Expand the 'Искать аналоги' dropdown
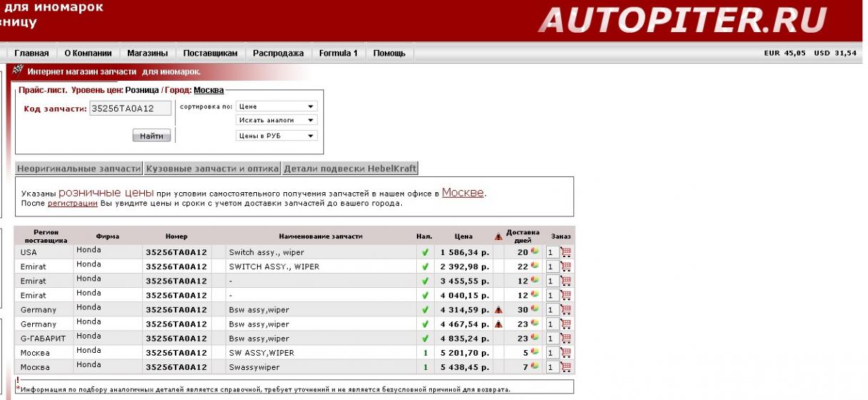Image resolution: width=868 pixels, height=400 pixels. [x=276, y=121]
